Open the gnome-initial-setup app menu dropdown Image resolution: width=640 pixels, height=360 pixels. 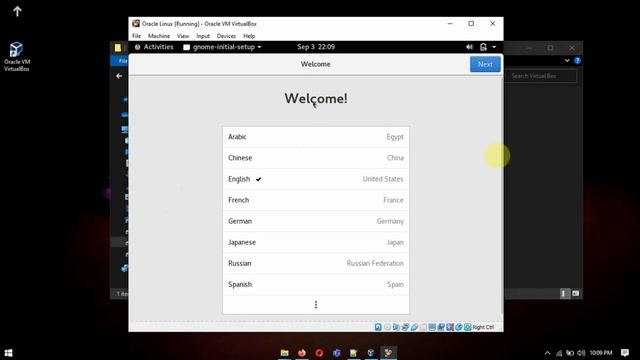click(x=222, y=47)
